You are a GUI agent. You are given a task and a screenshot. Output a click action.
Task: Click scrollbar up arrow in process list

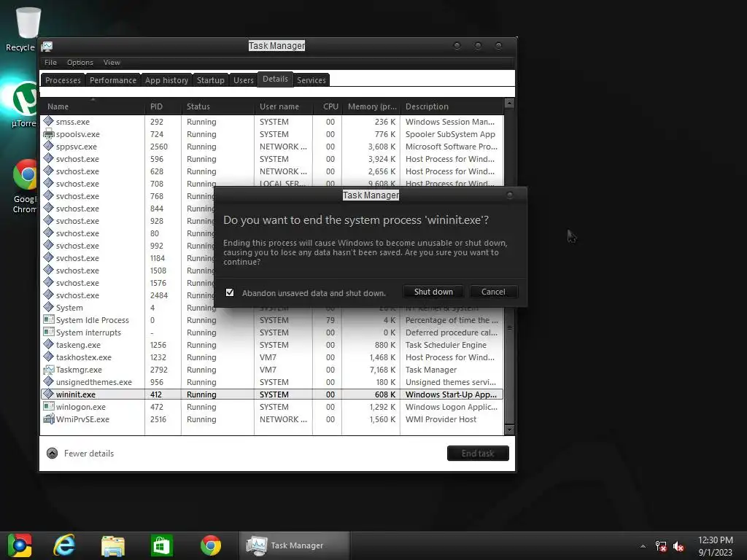click(x=509, y=104)
